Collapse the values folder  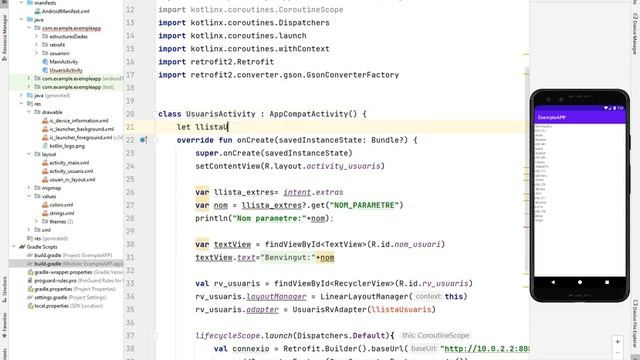coord(29,196)
